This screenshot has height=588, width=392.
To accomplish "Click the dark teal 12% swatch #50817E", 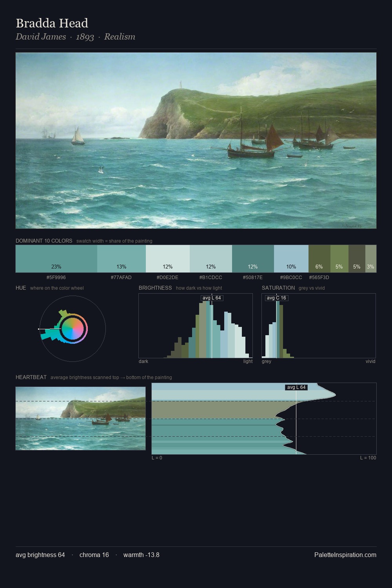I will tap(253, 259).
